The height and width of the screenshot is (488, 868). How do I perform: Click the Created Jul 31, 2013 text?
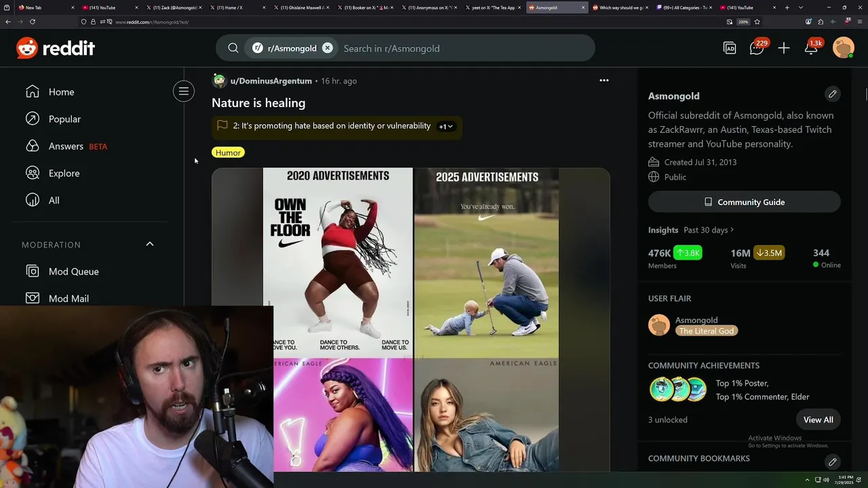(701, 162)
